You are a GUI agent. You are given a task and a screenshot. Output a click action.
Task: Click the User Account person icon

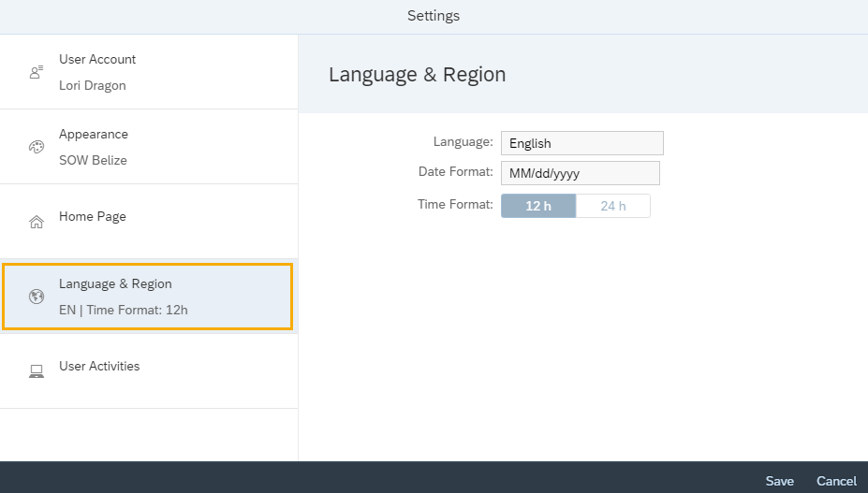(37, 72)
